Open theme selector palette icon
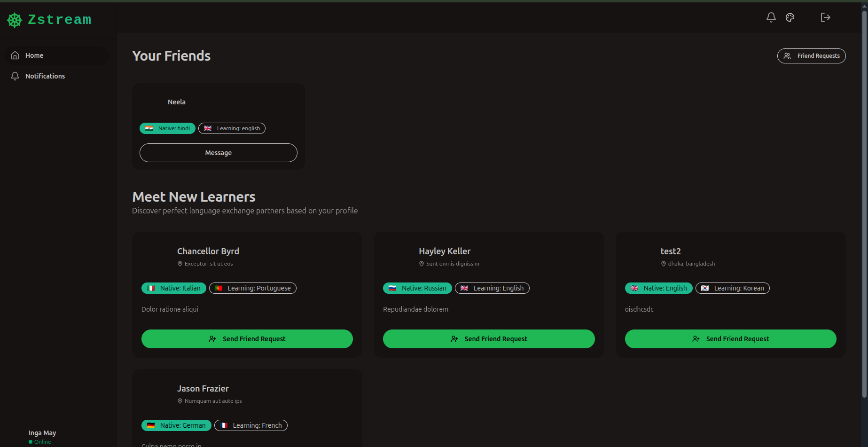This screenshot has width=868, height=447. [790, 17]
